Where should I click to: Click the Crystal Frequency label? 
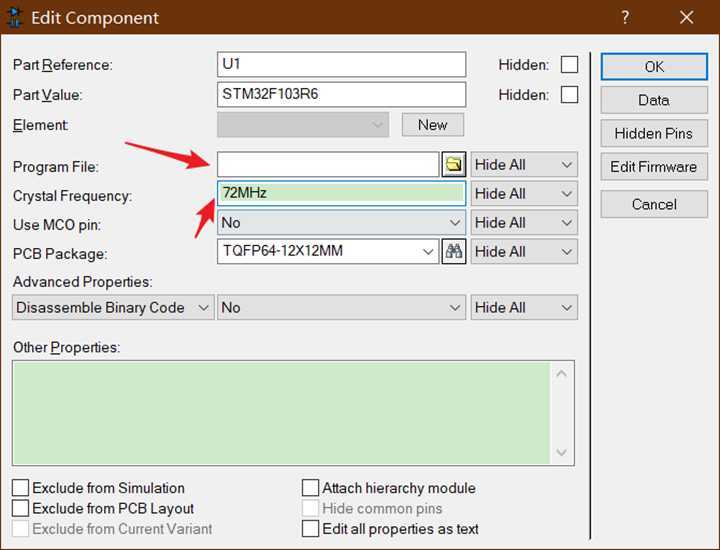pos(72,196)
